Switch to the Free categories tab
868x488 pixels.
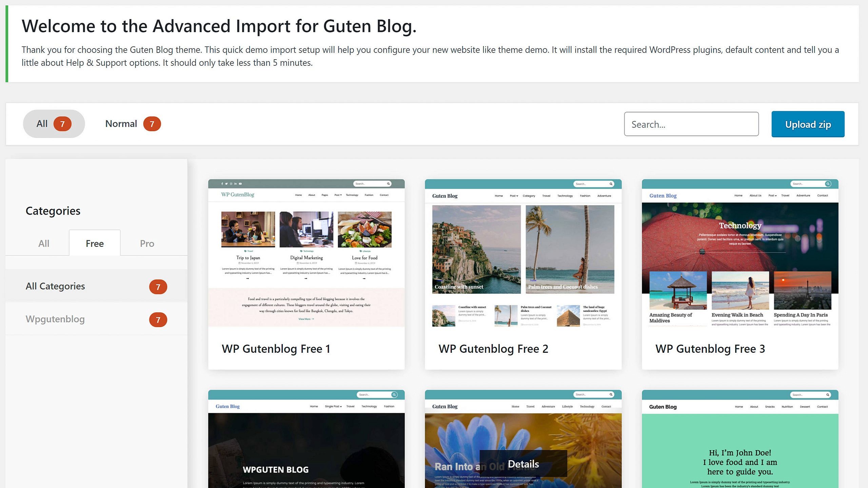click(x=95, y=243)
